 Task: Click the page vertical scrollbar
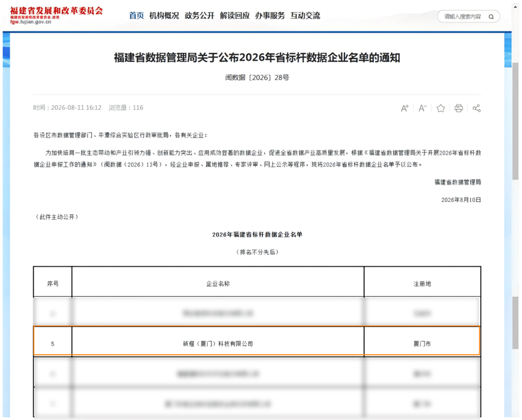(x=515, y=121)
